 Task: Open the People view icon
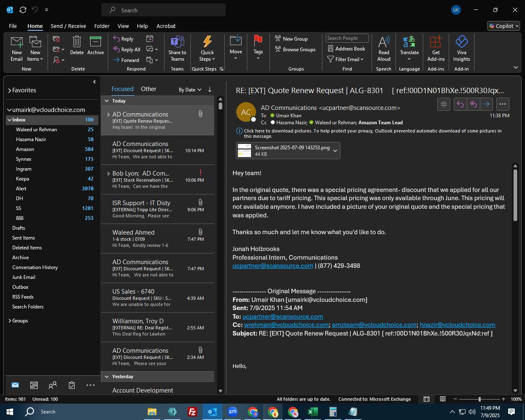[x=52, y=385]
